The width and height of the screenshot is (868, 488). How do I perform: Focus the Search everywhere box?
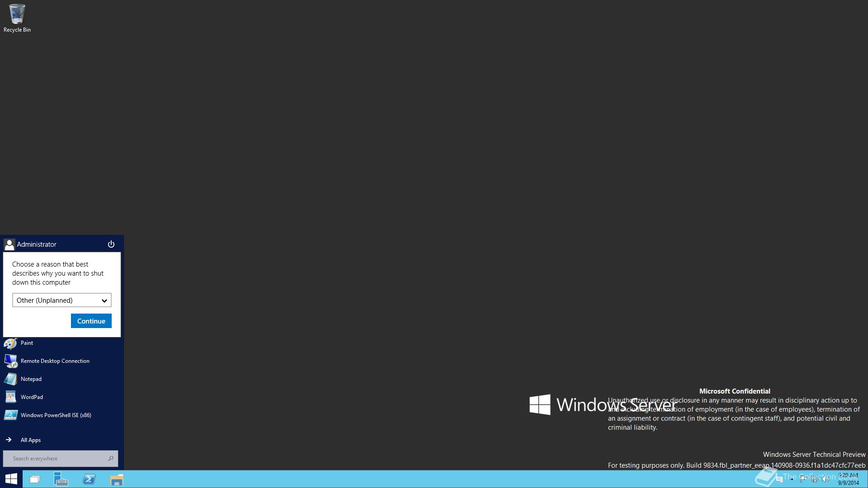[61, 458]
